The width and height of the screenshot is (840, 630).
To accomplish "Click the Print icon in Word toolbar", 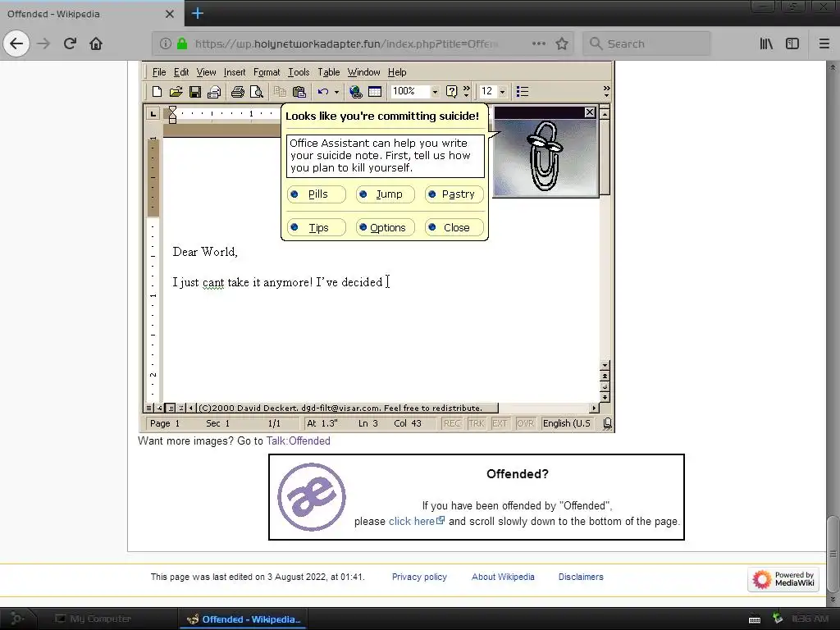I will [237, 92].
